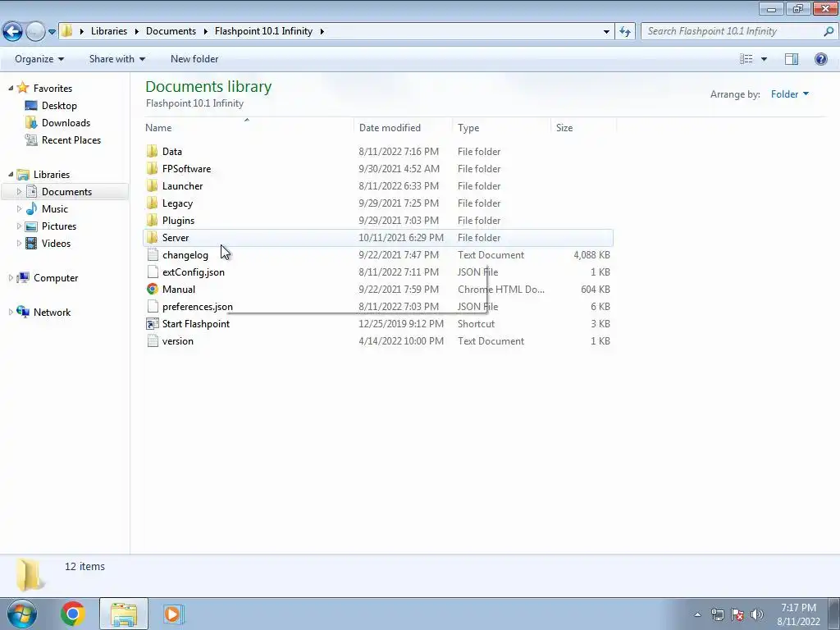The width and height of the screenshot is (840, 630).
Task: Click the 4,088 KB size cell
Action: 591,255
